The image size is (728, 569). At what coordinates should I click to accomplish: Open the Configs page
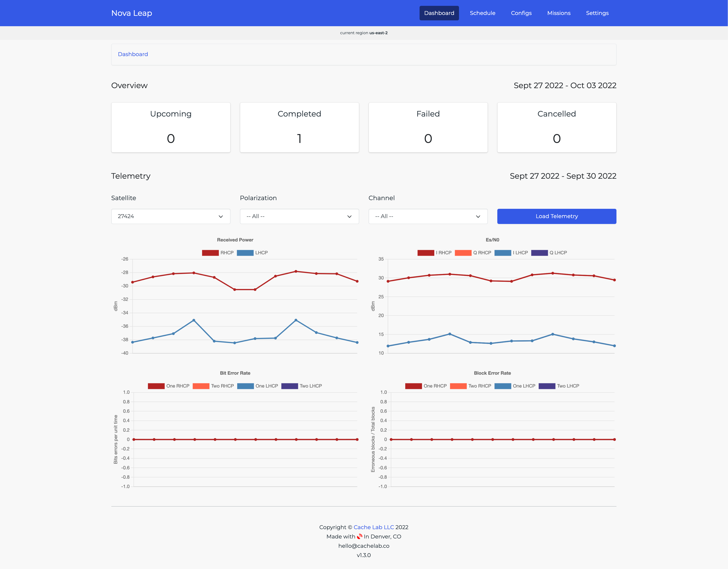pos(521,13)
